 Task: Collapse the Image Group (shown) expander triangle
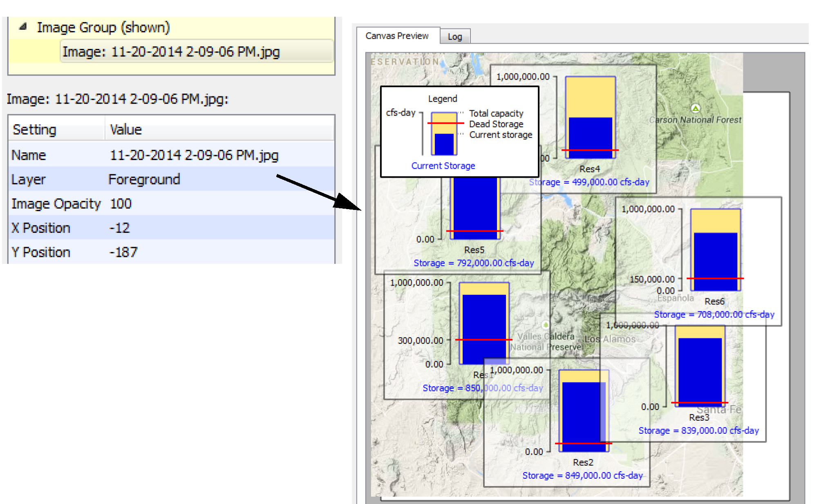[x=23, y=27]
